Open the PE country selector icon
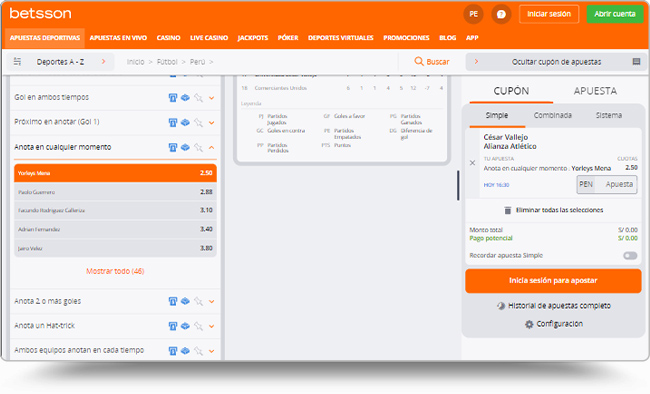The image size is (650, 394). (x=473, y=14)
